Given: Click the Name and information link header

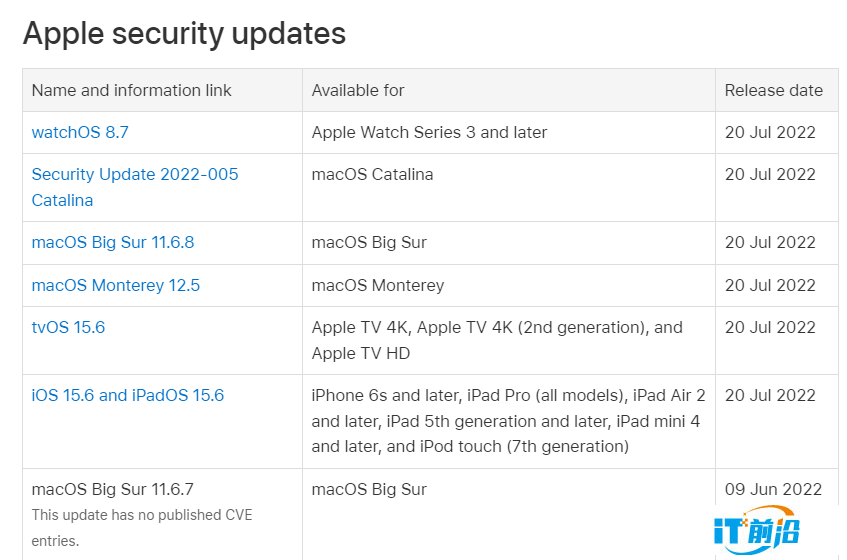Looking at the screenshot, I should pos(131,90).
